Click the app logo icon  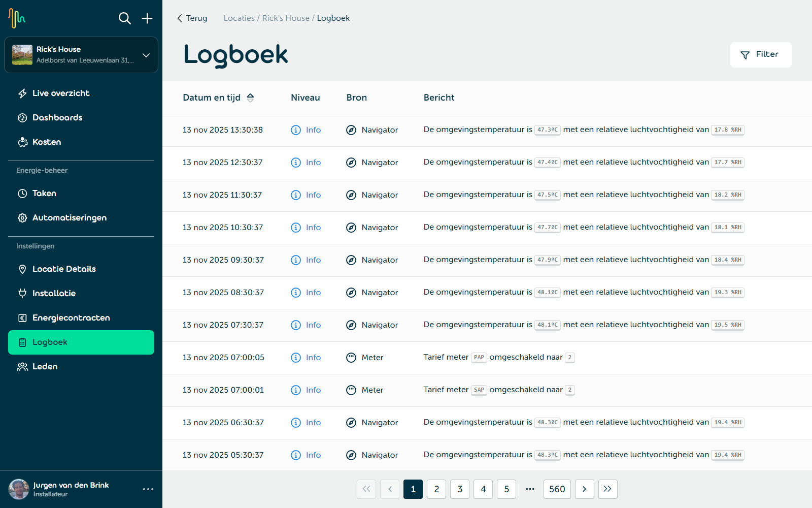(x=17, y=18)
